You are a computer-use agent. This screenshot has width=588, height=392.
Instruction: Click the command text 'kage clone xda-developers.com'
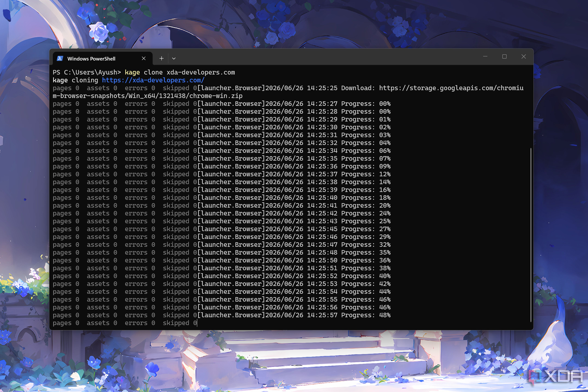point(180,72)
